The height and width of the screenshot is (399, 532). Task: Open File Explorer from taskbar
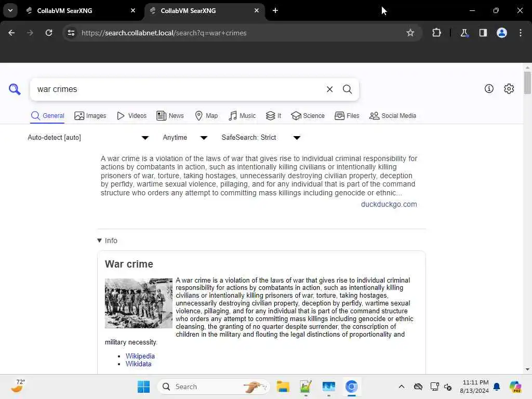click(283, 387)
